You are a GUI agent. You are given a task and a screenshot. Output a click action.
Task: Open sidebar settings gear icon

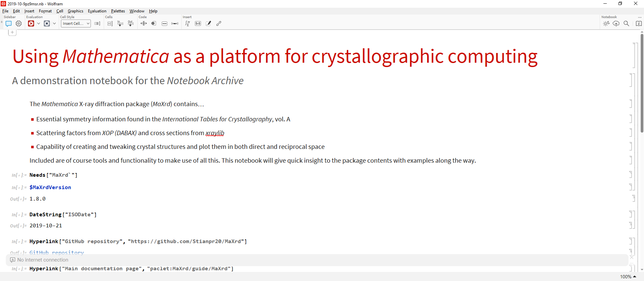coord(19,23)
